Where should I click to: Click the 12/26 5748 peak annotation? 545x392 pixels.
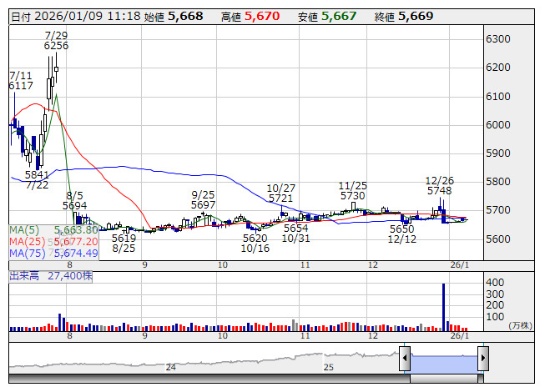pos(439,185)
